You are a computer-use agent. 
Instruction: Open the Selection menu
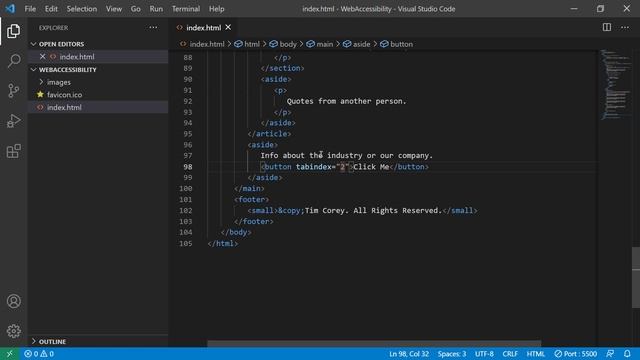pyautogui.click(x=82, y=9)
